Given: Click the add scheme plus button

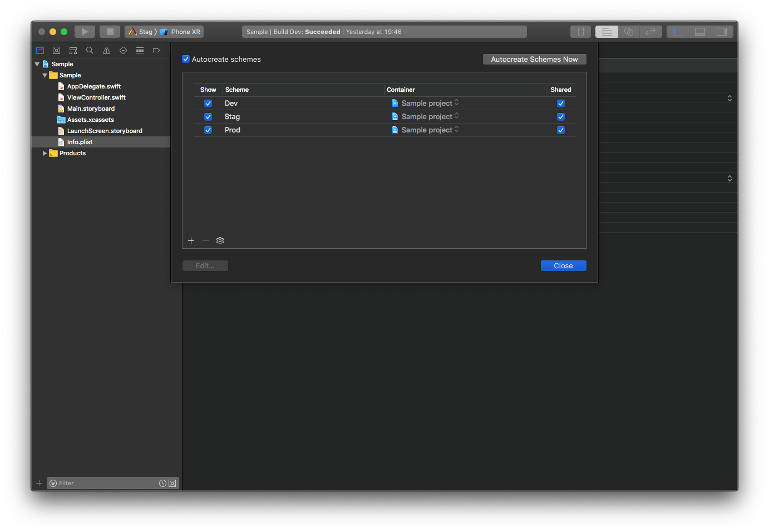Looking at the screenshot, I should pyautogui.click(x=191, y=241).
